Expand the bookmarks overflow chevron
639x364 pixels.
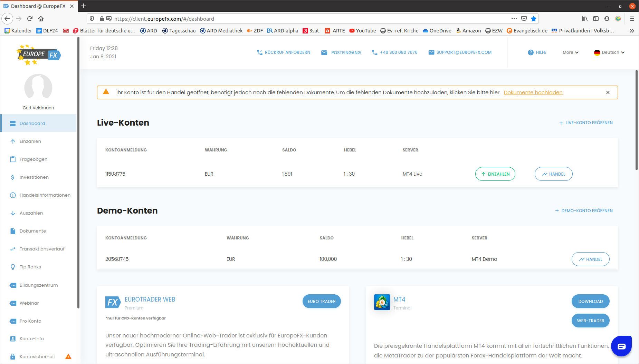point(632,31)
